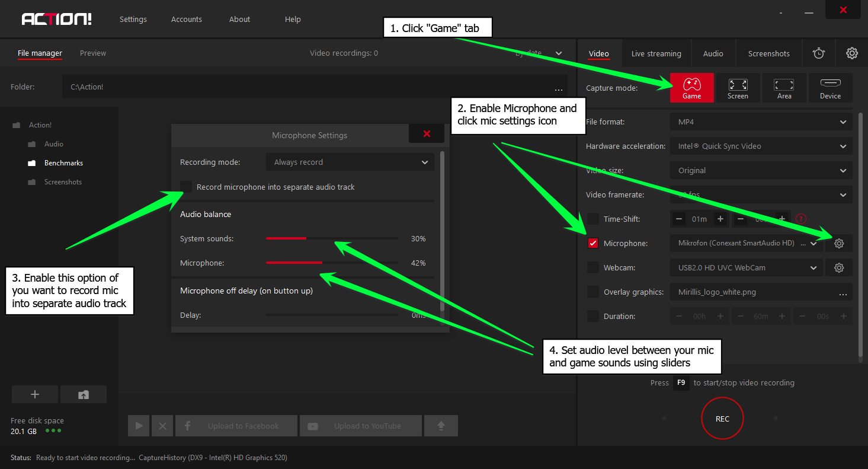868x469 pixels.
Task: Enable record microphone into separate audio track
Action: pyautogui.click(x=187, y=187)
